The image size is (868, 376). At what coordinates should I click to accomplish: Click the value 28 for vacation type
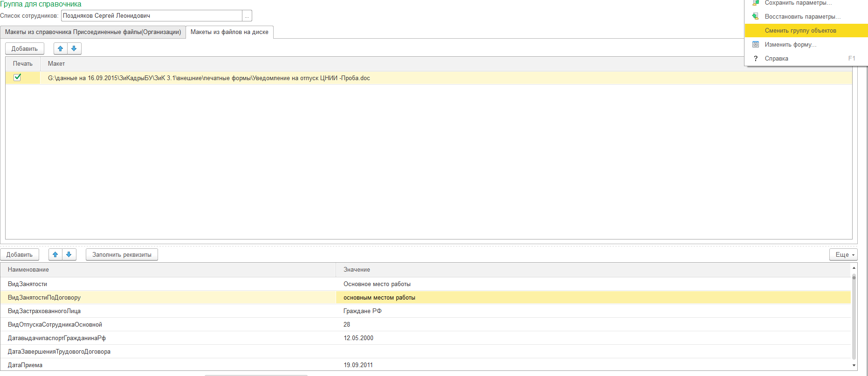(x=347, y=325)
